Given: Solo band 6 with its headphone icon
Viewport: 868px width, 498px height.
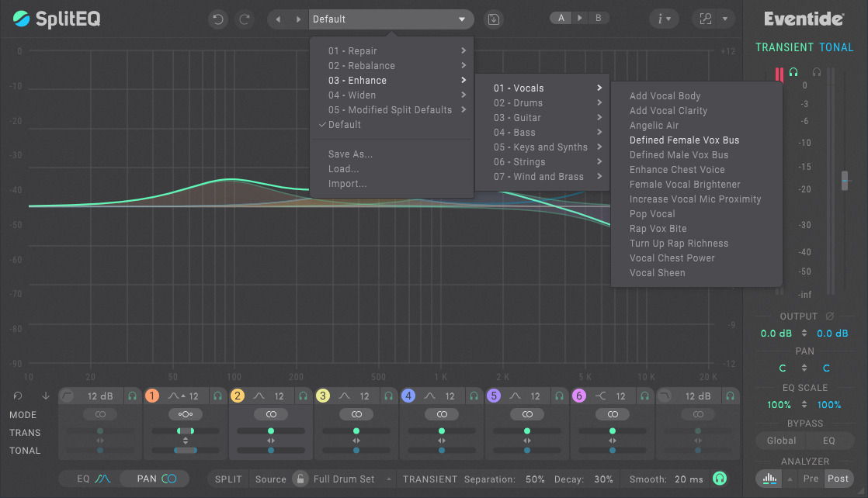Looking at the screenshot, I should click(x=645, y=396).
